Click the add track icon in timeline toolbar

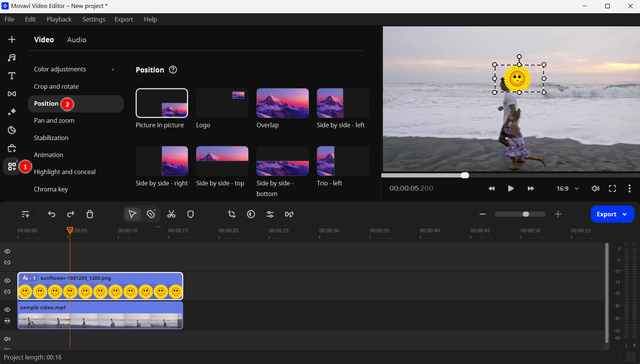pos(26,214)
